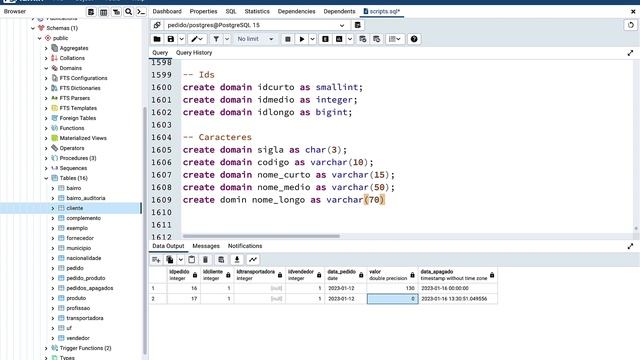This screenshot has width=640, height=360.
Task: Click Add row icon in Data Output
Action: [156, 260]
